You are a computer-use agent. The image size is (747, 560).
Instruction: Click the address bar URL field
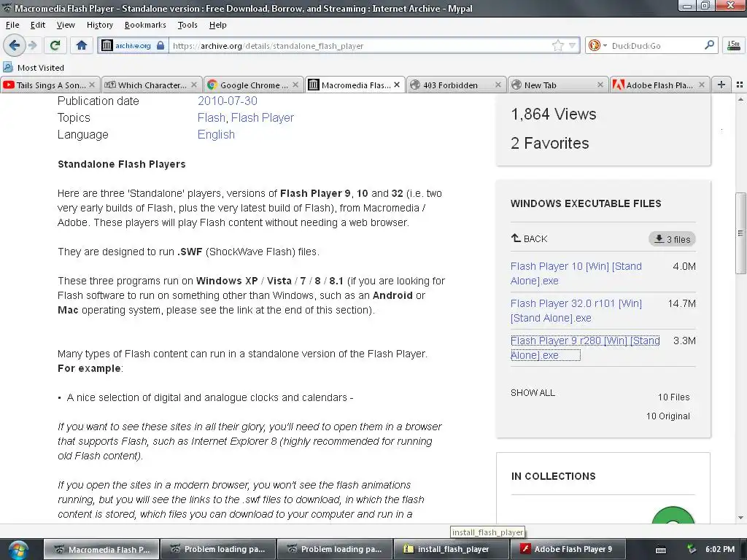tap(360, 46)
